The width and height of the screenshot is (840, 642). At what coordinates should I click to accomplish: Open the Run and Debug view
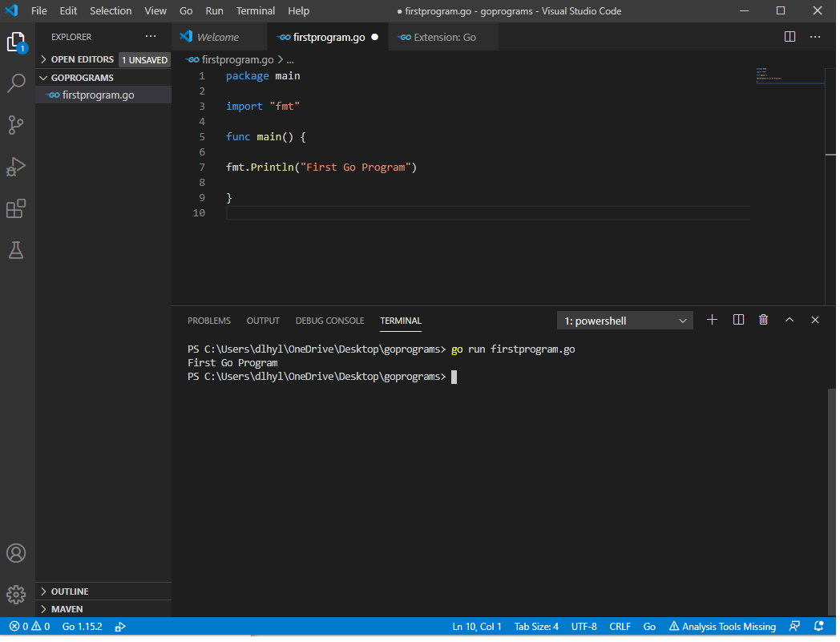(17, 167)
